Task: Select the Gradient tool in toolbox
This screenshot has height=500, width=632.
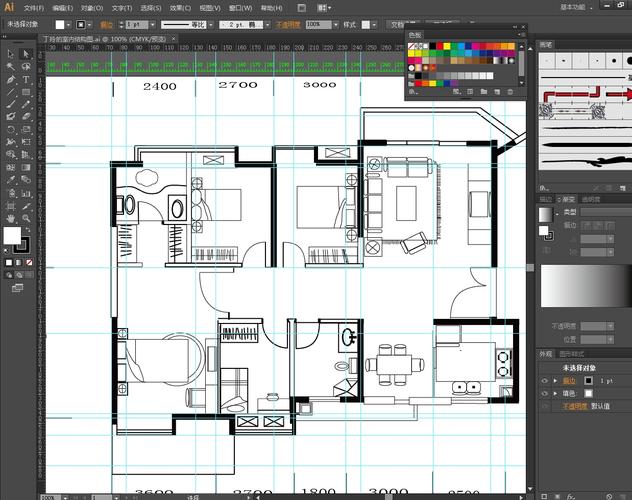Action: 26,167
